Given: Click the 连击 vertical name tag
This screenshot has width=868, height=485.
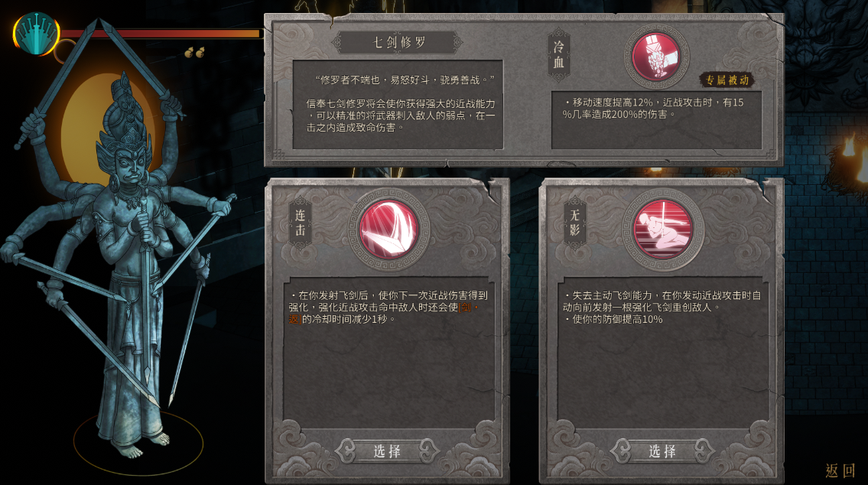Looking at the screenshot, I should tap(300, 223).
